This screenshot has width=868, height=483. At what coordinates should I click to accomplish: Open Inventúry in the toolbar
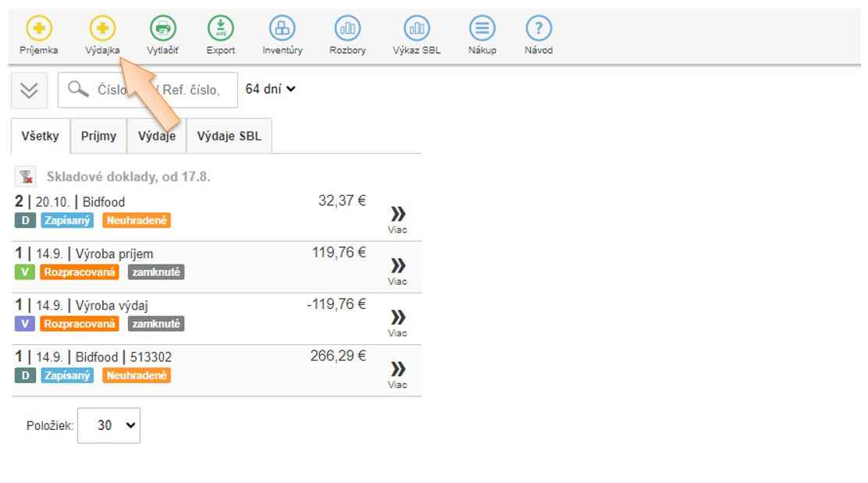click(282, 29)
